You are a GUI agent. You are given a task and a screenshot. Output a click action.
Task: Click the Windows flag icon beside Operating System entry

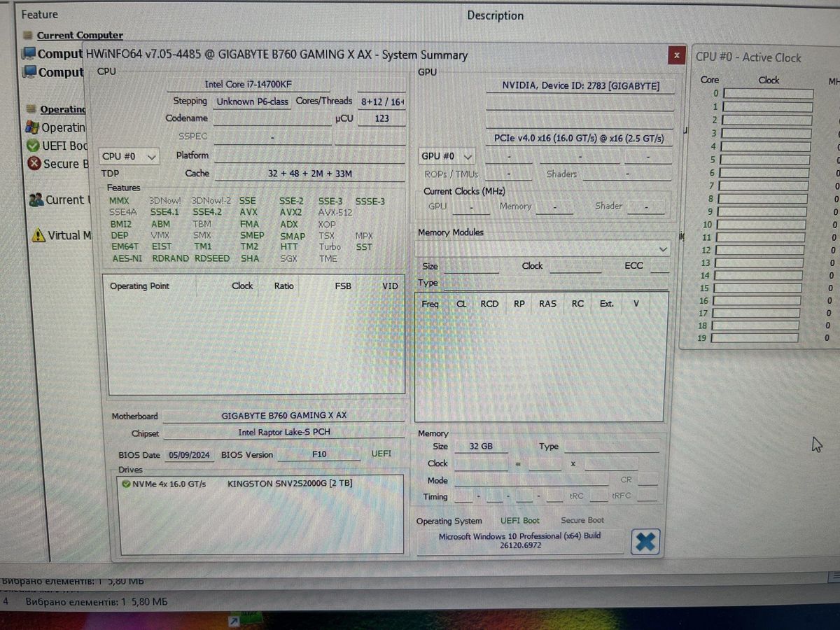pos(32,127)
